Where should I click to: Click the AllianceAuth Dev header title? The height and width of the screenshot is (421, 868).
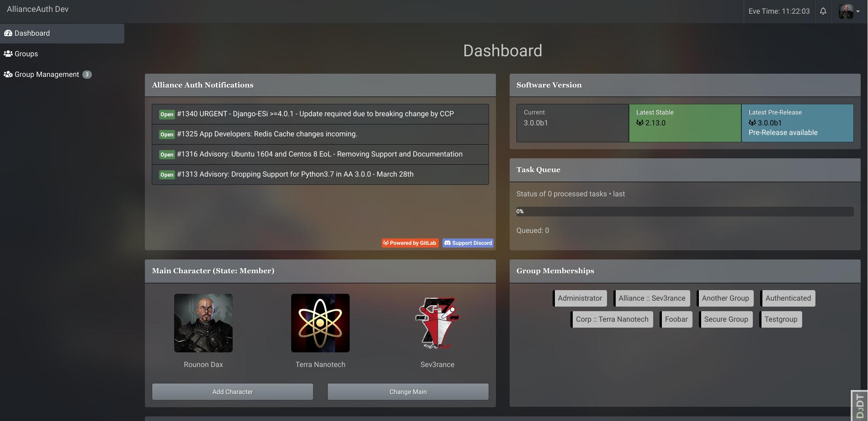38,9
